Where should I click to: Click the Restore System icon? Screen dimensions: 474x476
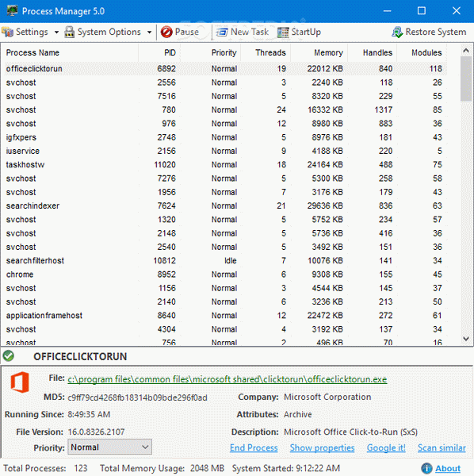[x=397, y=33]
